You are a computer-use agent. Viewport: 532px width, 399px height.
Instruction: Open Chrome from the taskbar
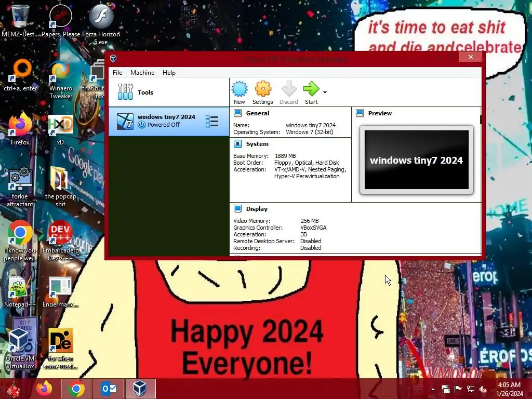(76, 389)
